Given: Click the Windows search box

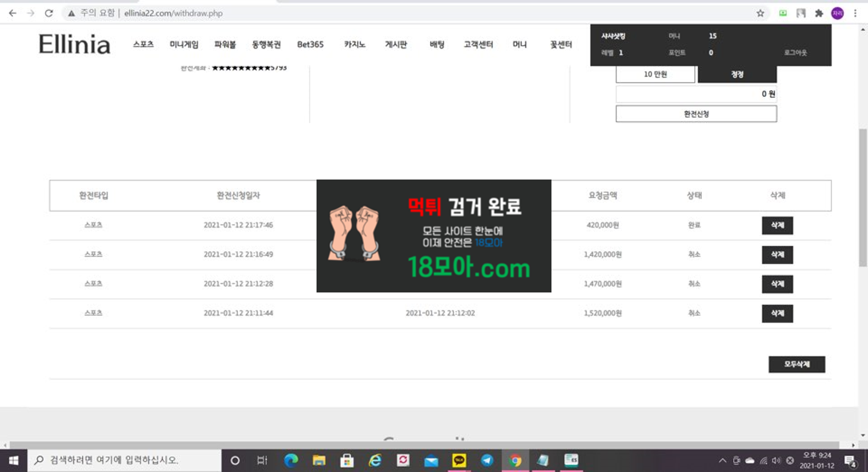Looking at the screenshot, I should tap(124, 460).
